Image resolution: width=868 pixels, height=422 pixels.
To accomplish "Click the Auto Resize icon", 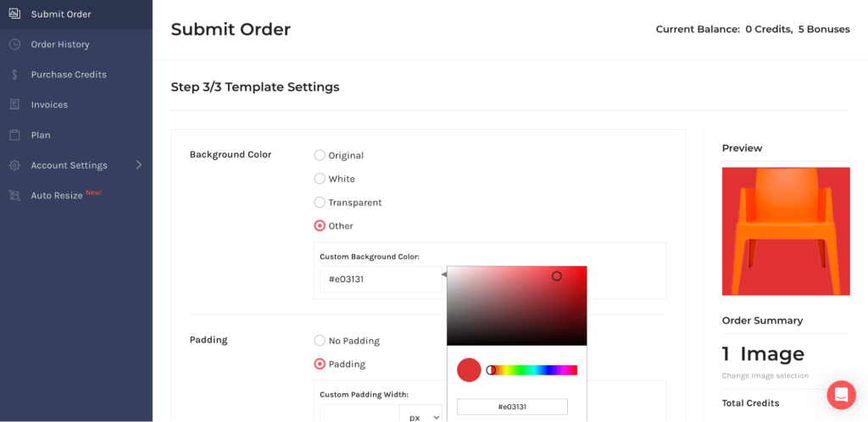I will click(14, 196).
